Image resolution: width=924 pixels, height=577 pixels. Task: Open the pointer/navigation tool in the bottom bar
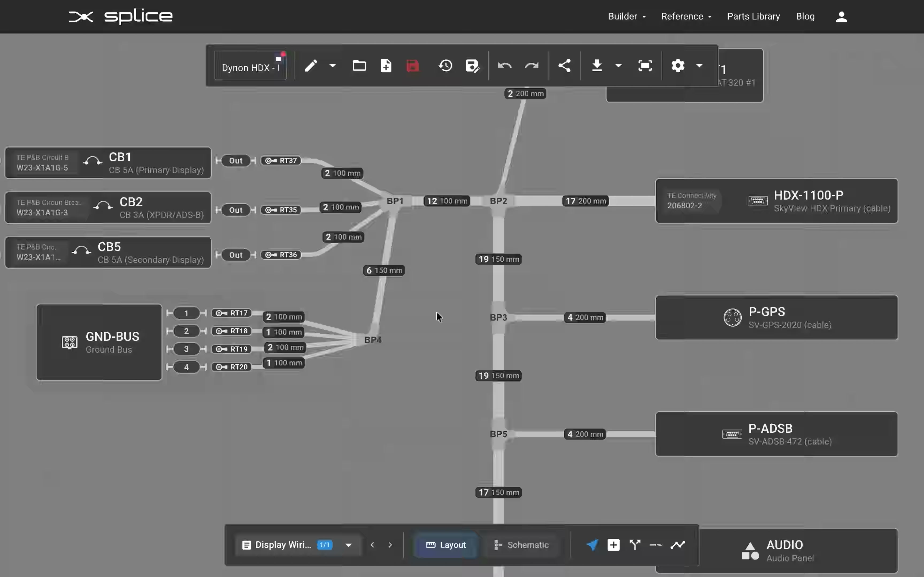point(591,545)
